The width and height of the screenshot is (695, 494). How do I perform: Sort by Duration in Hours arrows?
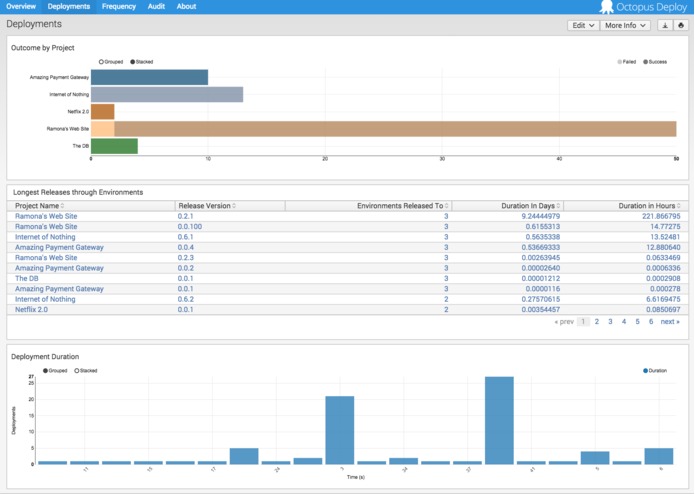[x=679, y=206]
